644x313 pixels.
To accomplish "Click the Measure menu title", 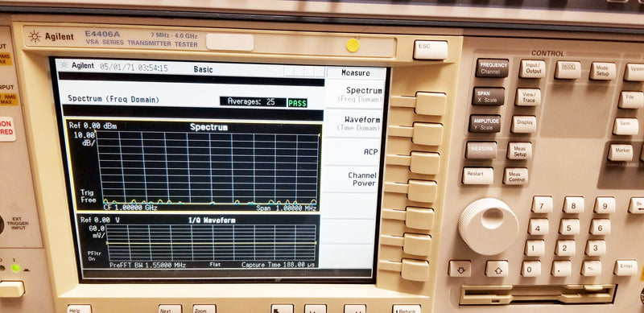I will 356,72.
